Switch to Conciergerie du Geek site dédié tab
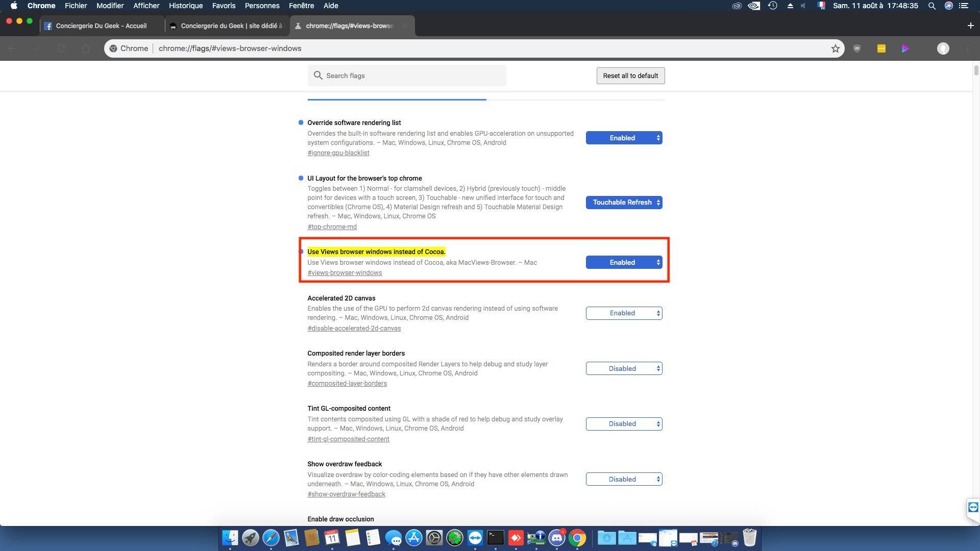This screenshot has width=980, height=551. [x=227, y=26]
